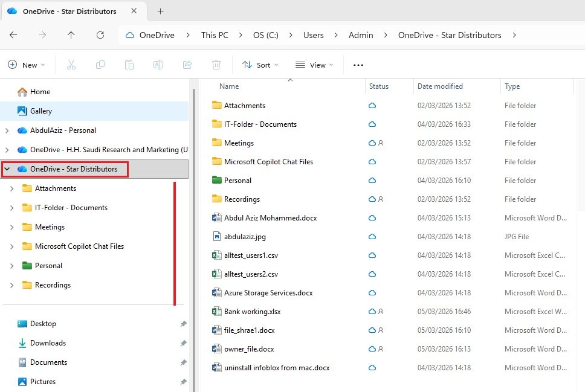Expand Microsoft Copilot Chat Files tree node
The width and height of the screenshot is (585, 392).
click(12, 246)
